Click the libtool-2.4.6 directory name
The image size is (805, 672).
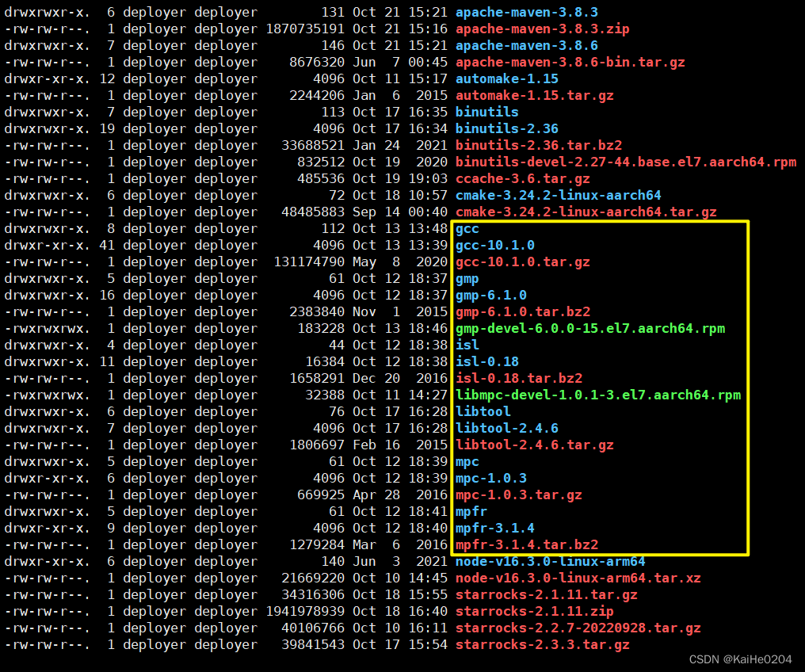[x=507, y=428]
